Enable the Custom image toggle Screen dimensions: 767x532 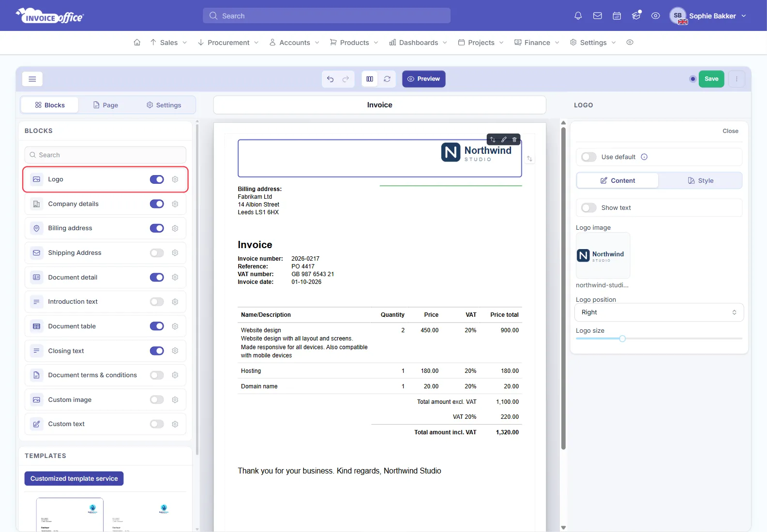click(x=157, y=399)
